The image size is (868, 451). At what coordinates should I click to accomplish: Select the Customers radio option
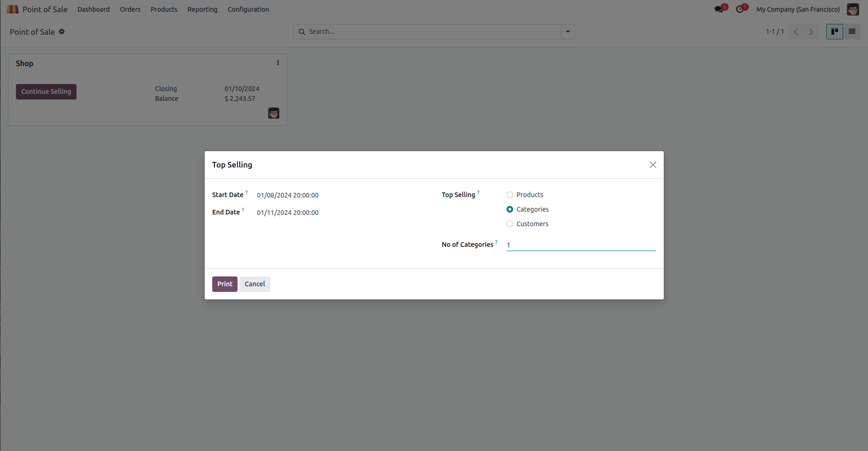pyautogui.click(x=510, y=224)
